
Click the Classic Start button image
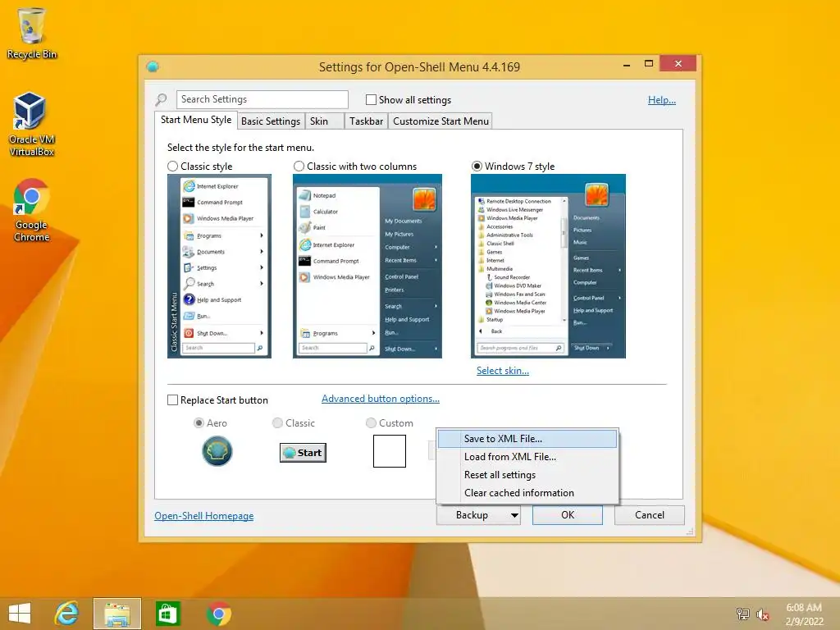pyautogui.click(x=303, y=453)
